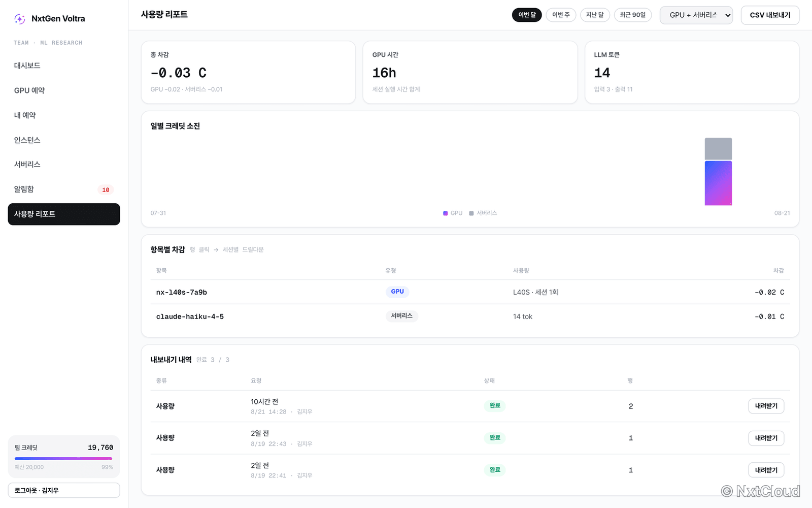Click the 팀 크레딧 progress bar

coord(63,459)
